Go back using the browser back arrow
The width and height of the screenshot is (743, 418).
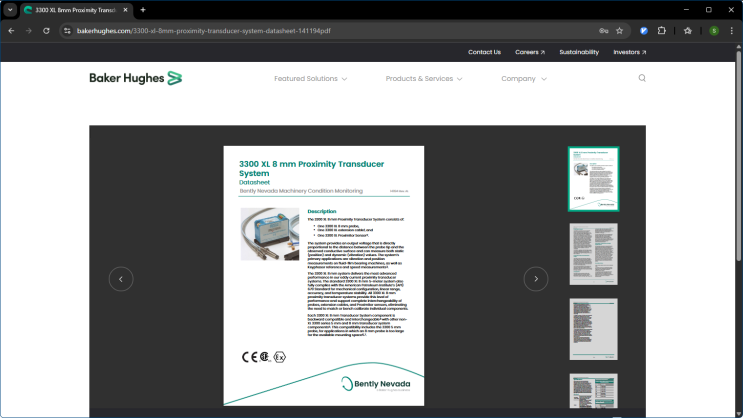click(x=11, y=31)
